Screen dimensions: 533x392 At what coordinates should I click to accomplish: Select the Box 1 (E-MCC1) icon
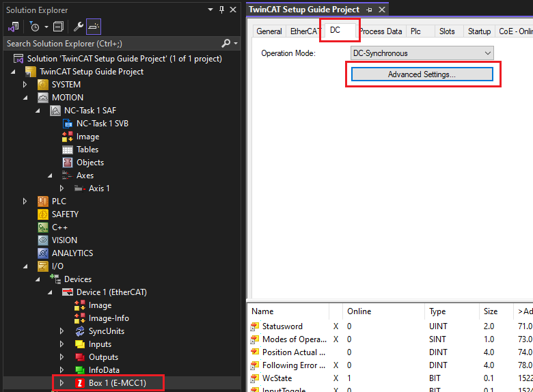click(80, 383)
